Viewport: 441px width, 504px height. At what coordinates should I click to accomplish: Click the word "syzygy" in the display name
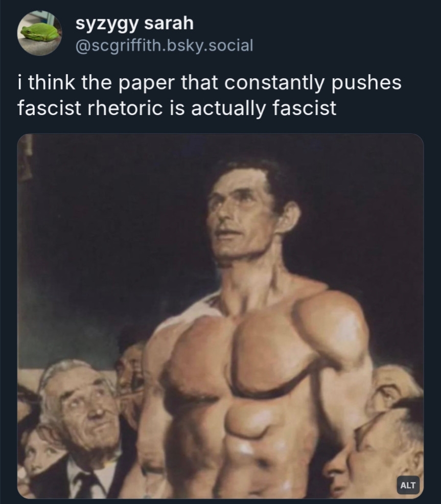point(108,25)
